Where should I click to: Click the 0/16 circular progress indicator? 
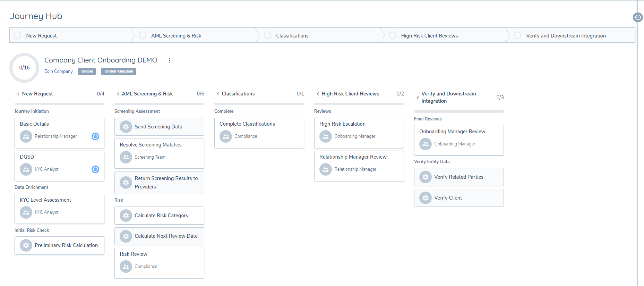[24, 68]
